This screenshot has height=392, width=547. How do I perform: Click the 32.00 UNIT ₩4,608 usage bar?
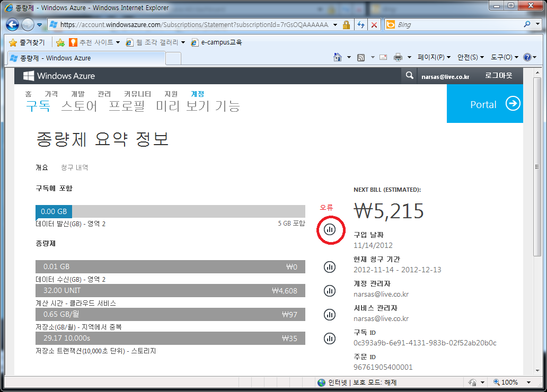coord(170,290)
